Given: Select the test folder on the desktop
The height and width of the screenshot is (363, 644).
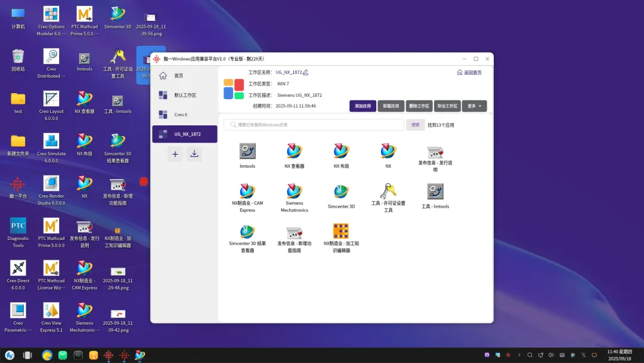Looking at the screenshot, I should click(x=18, y=103).
